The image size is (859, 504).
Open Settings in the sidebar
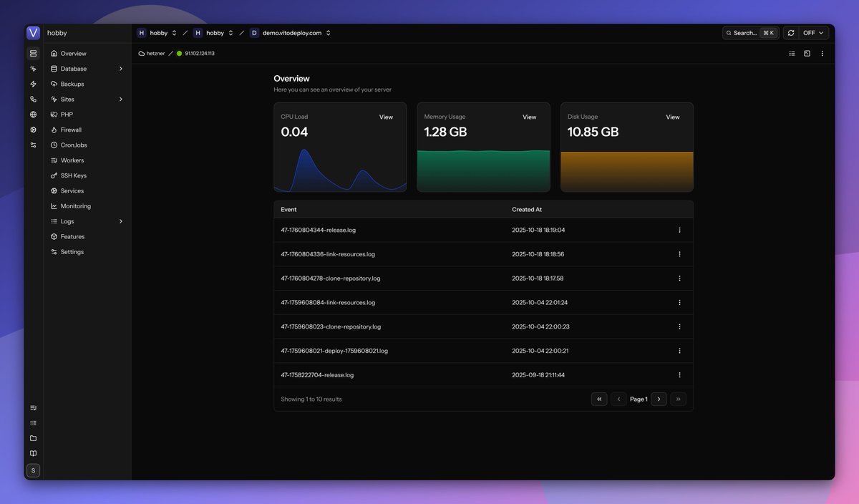point(87,252)
